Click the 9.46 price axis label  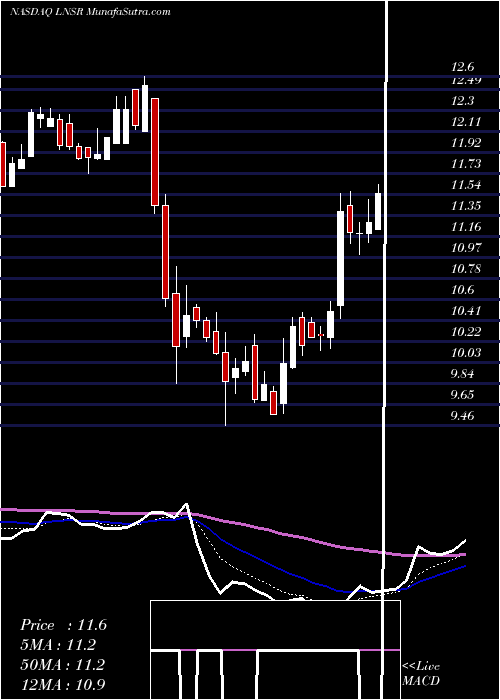pos(463,416)
